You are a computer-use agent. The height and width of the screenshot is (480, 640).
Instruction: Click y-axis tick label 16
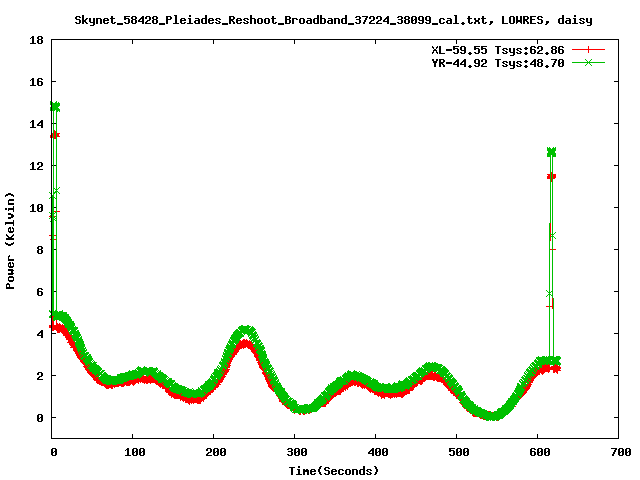(36, 82)
